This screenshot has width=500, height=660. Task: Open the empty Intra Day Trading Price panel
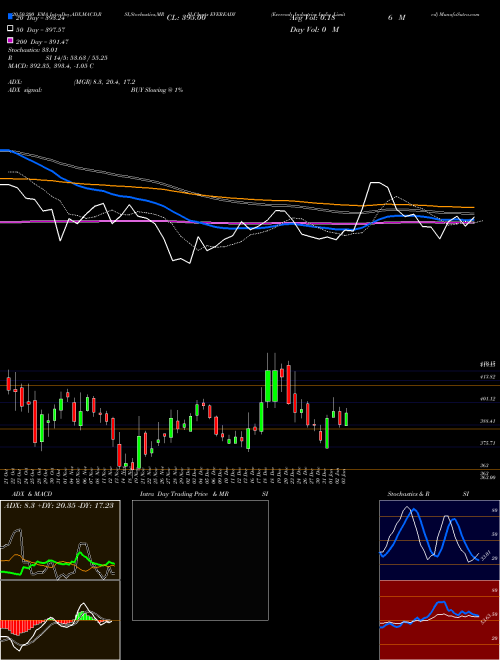point(200,560)
